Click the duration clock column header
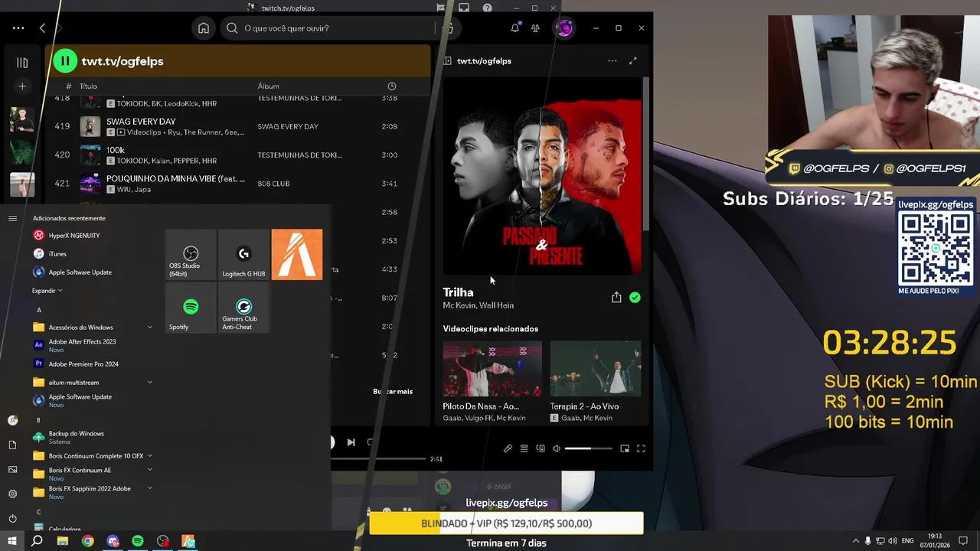 point(391,86)
